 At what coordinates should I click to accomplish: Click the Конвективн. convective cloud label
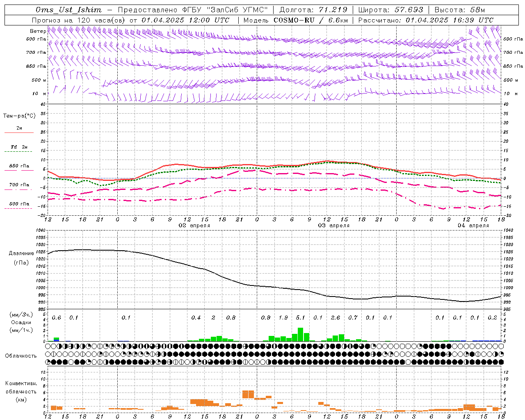[x=21, y=383]
